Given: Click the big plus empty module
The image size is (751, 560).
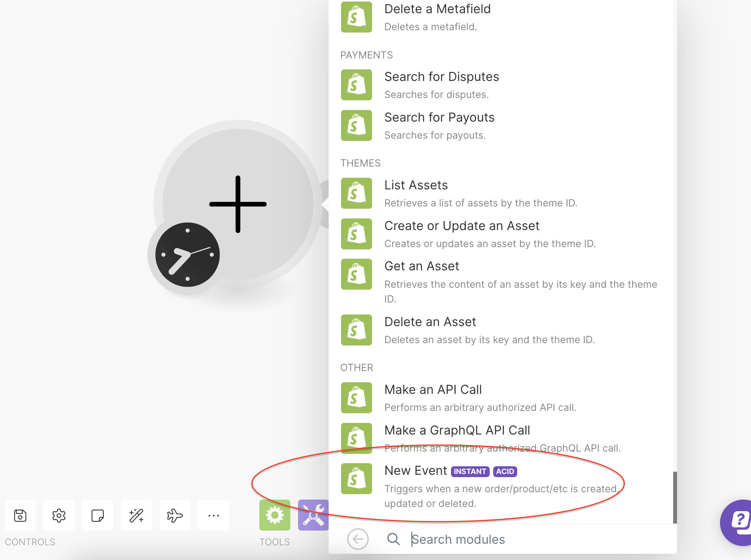Looking at the screenshot, I should [238, 204].
